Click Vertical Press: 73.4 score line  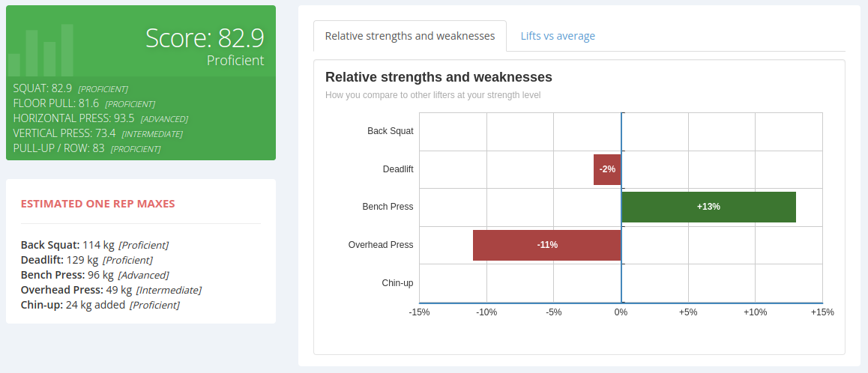point(97,133)
